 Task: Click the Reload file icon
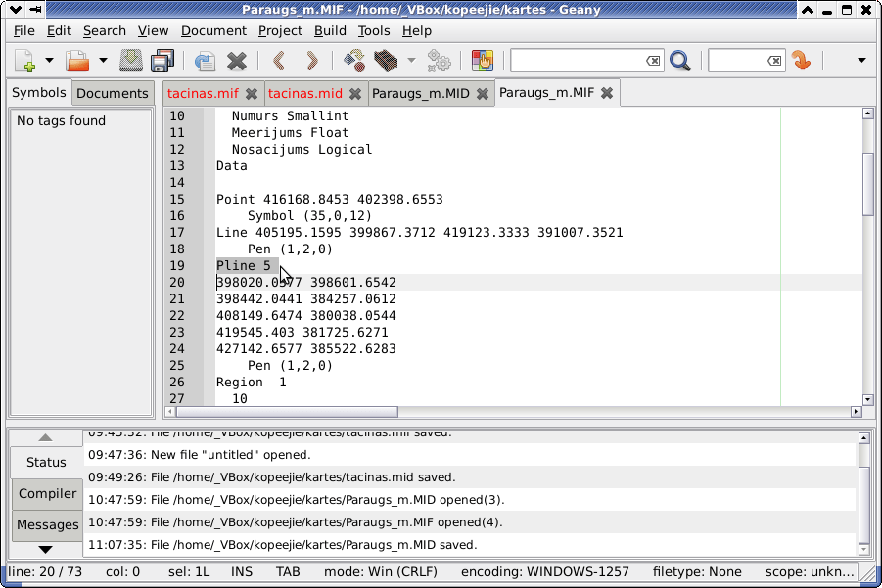pos(206,60)
